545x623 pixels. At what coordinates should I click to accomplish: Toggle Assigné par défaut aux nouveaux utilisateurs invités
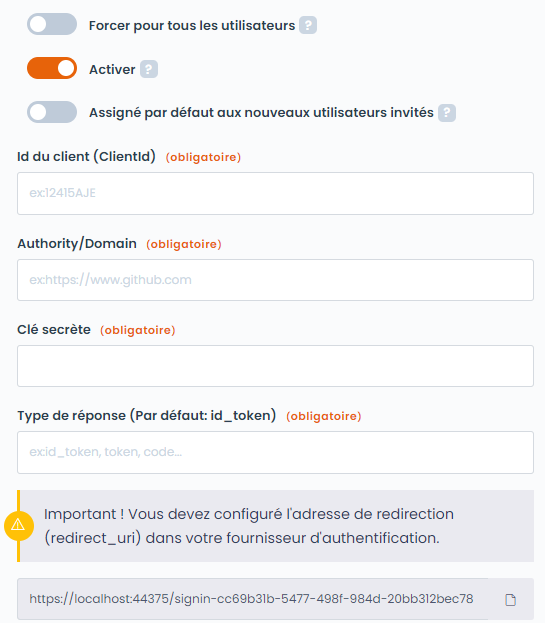tap(52, 112)
